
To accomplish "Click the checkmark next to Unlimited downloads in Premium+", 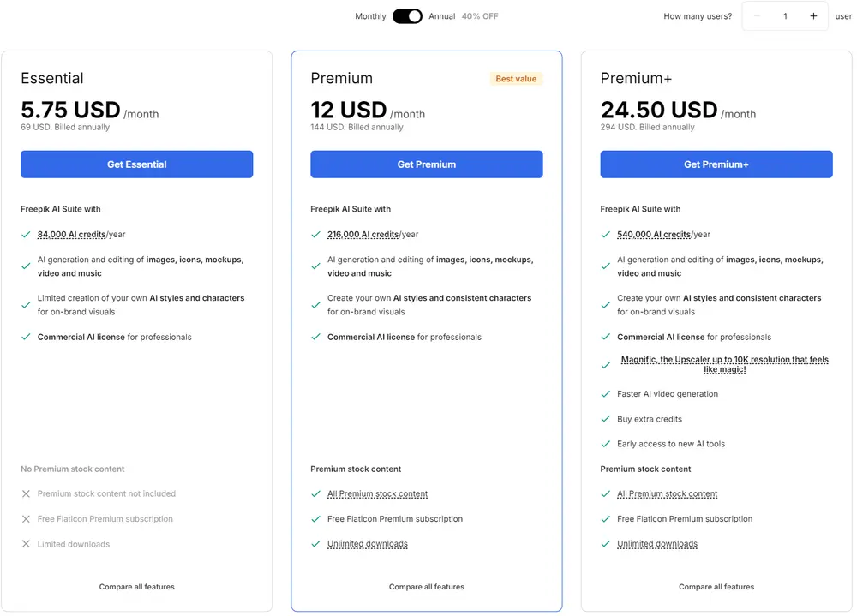I will [x=606, y=543].
